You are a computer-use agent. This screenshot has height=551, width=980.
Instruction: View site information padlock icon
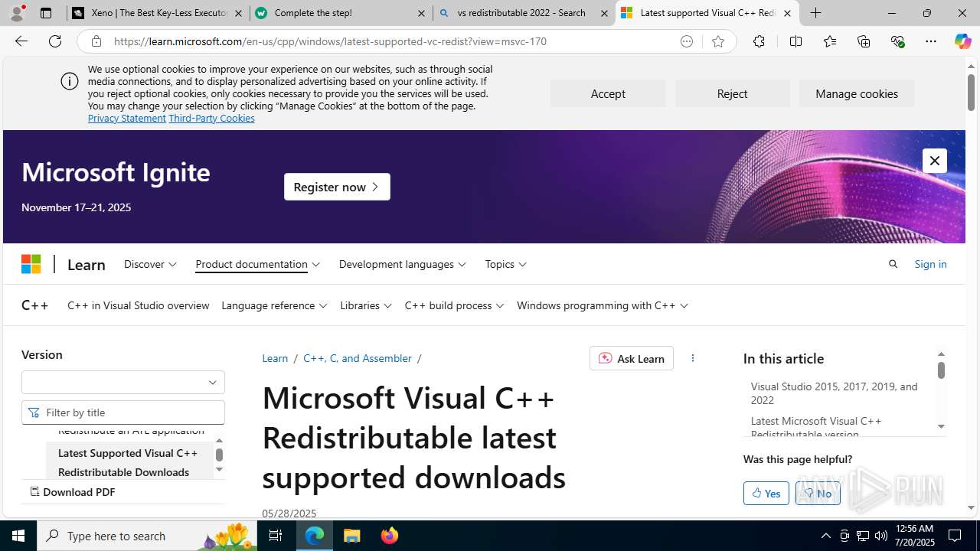coord(96,41)
